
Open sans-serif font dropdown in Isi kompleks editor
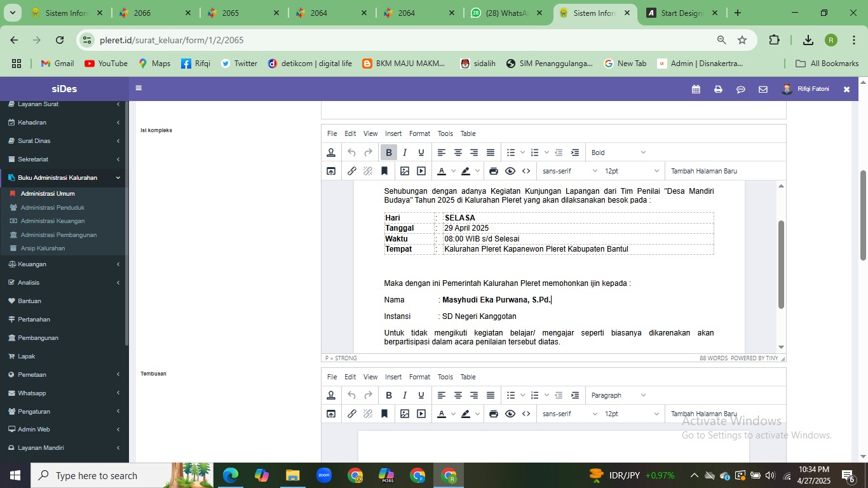569,171
